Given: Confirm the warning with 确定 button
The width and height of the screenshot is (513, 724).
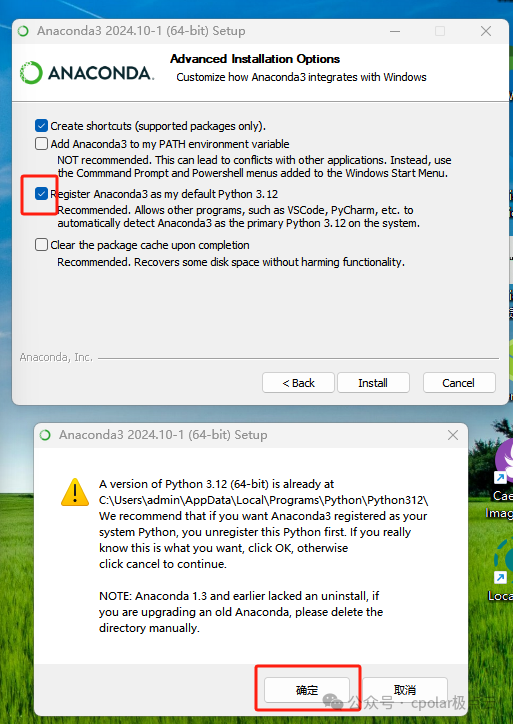Looking at the screenshot, I should pyautogui.click(x=307, y=690).
